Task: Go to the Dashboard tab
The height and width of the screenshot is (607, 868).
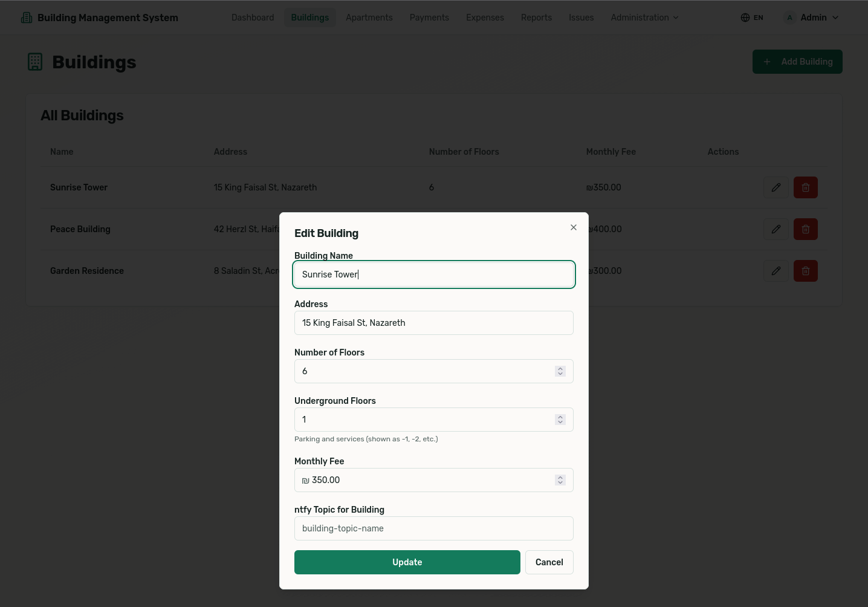Action: 253,18
